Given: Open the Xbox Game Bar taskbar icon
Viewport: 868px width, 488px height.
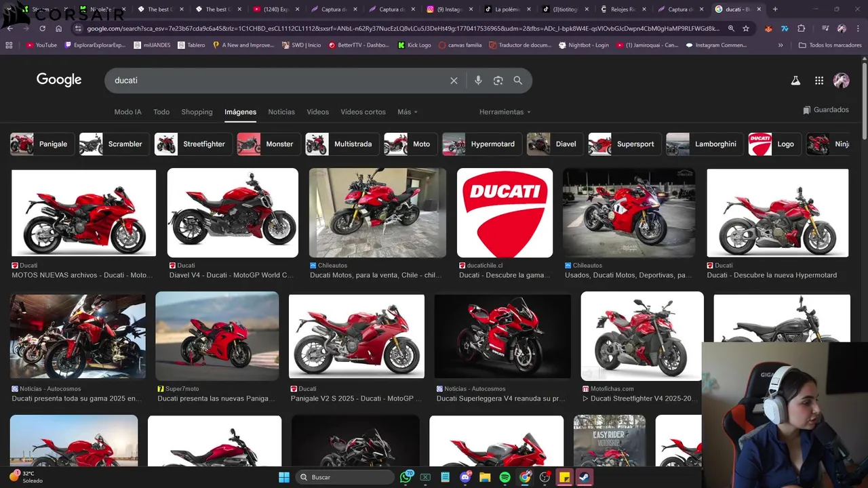Looking at the screenshot, I should pos(426,477).
